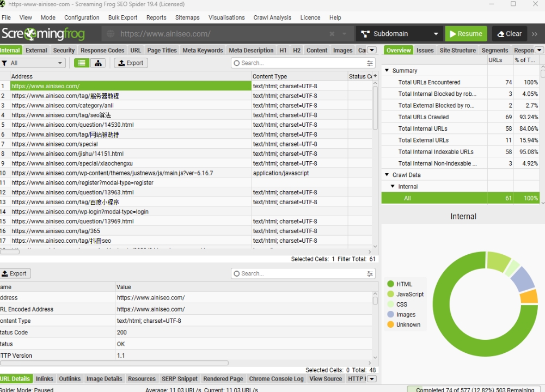
Task: Open the Bulk Export menu
Action: (x=123, y=17)
